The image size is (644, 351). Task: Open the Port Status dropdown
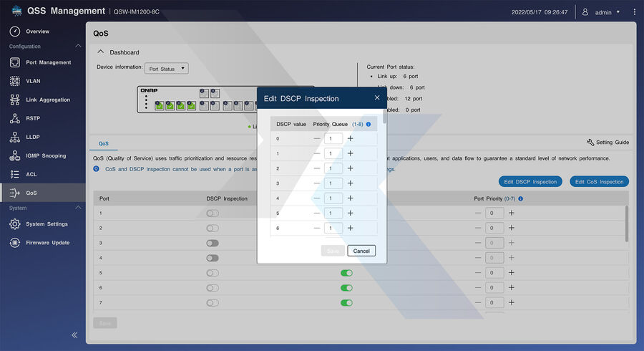tap(166, 69)
